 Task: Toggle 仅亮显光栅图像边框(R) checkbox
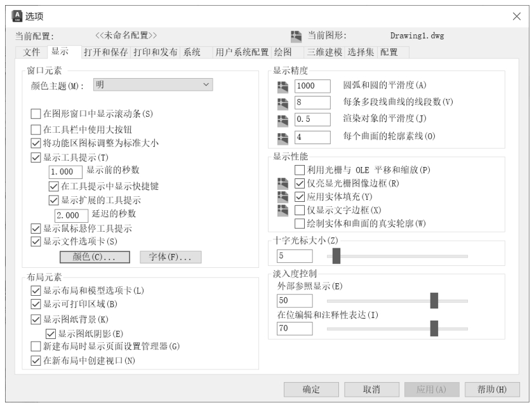click(x=300, y=183)
